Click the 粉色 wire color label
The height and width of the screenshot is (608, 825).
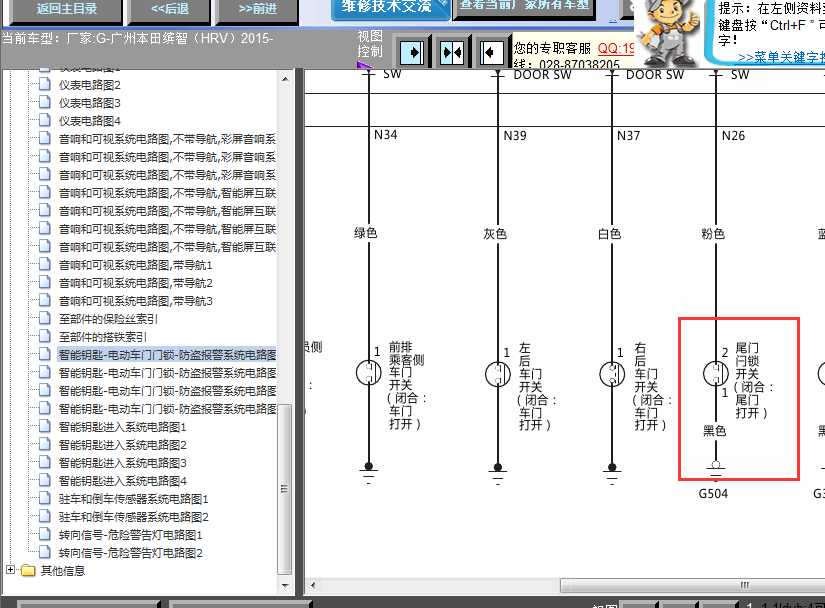click(x=713, y=234)
